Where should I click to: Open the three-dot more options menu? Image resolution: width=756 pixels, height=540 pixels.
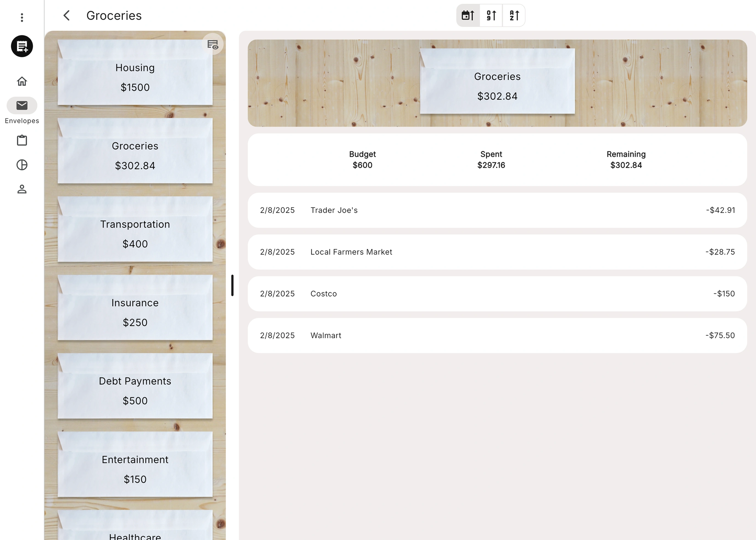[x=22, y=17]
